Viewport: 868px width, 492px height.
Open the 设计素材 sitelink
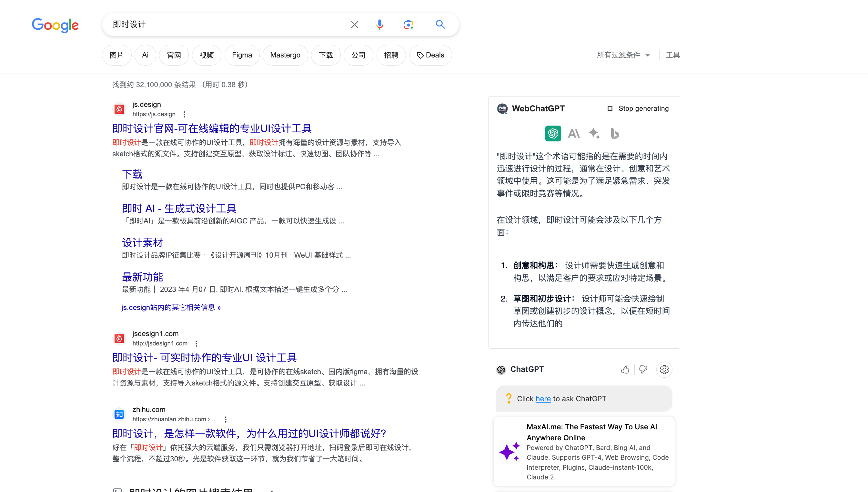tap(142, 243)
